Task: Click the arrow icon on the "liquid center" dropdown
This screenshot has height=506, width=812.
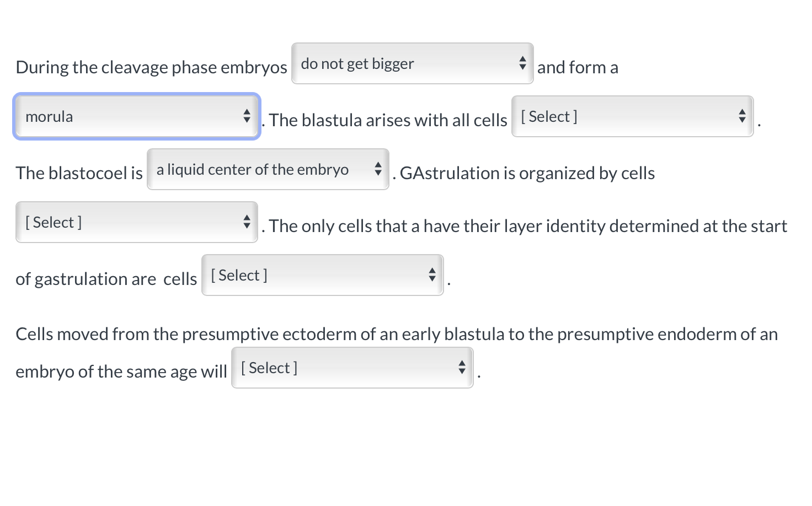Action: (378, 169)
